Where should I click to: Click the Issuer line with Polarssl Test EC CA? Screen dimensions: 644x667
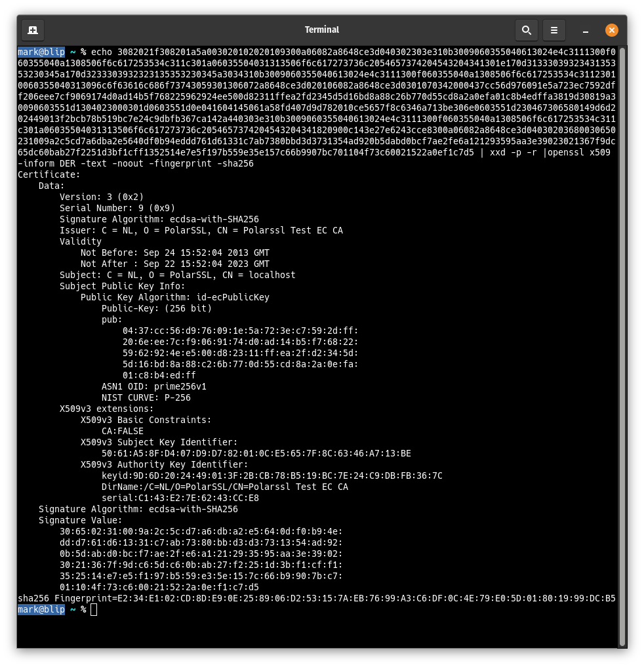pyautogui.click(x=201, y=230)
